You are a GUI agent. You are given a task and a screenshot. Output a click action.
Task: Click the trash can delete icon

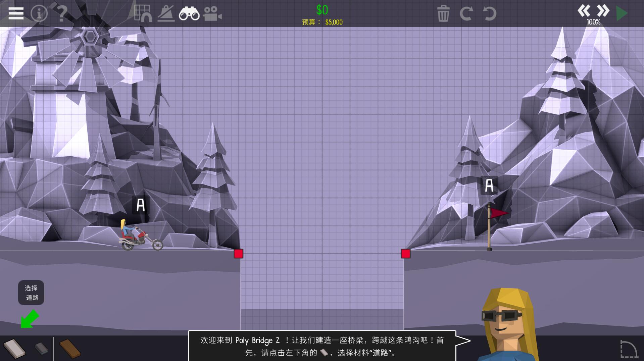pyautogui.click(x=443, y=14)
